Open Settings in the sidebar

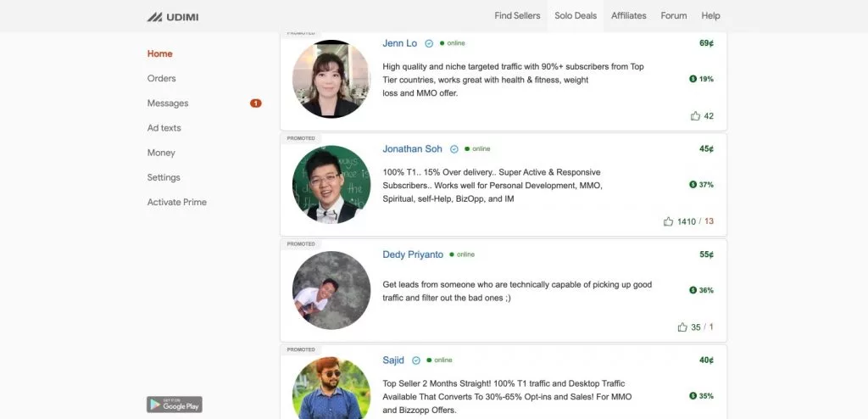(164, 177)
